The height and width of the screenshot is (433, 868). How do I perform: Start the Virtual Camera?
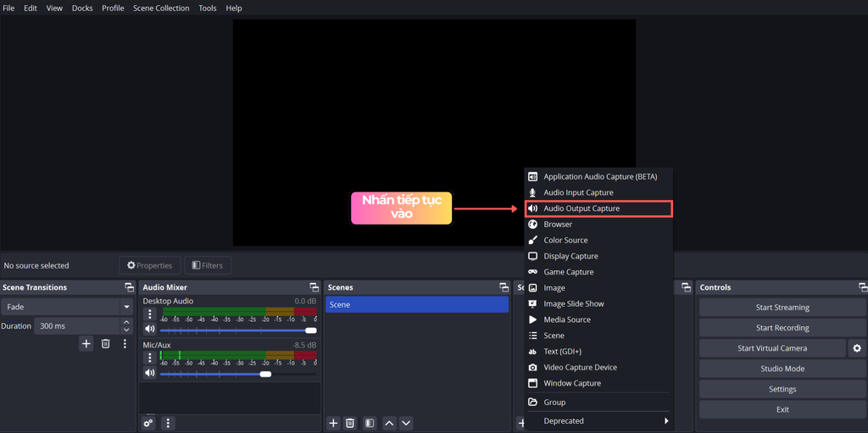[x=772, y=348]
